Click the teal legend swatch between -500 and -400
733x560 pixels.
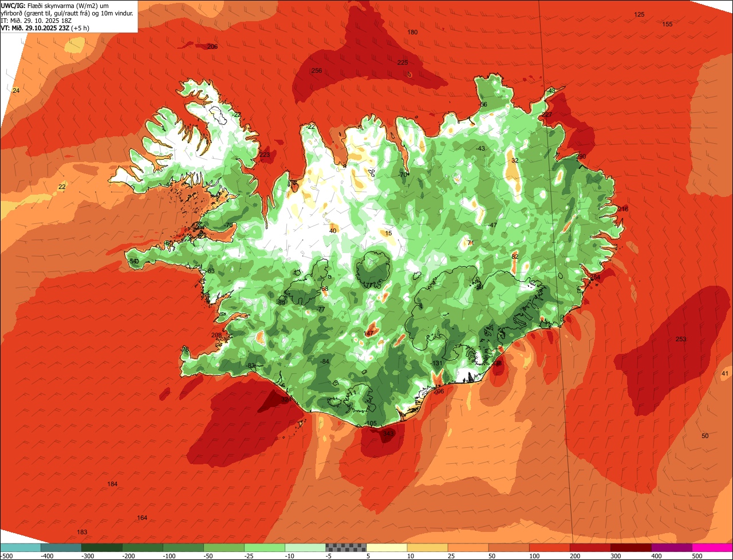click(21, 547)
